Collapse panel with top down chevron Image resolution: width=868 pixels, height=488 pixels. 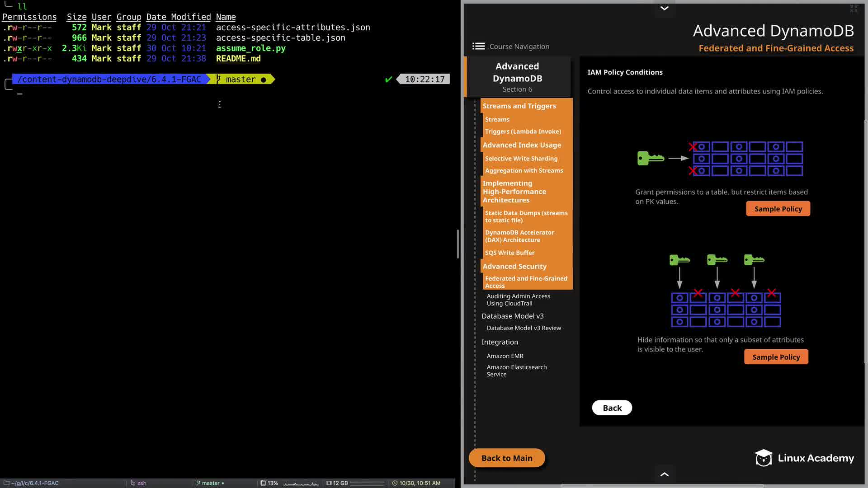(x=664, y=8)
